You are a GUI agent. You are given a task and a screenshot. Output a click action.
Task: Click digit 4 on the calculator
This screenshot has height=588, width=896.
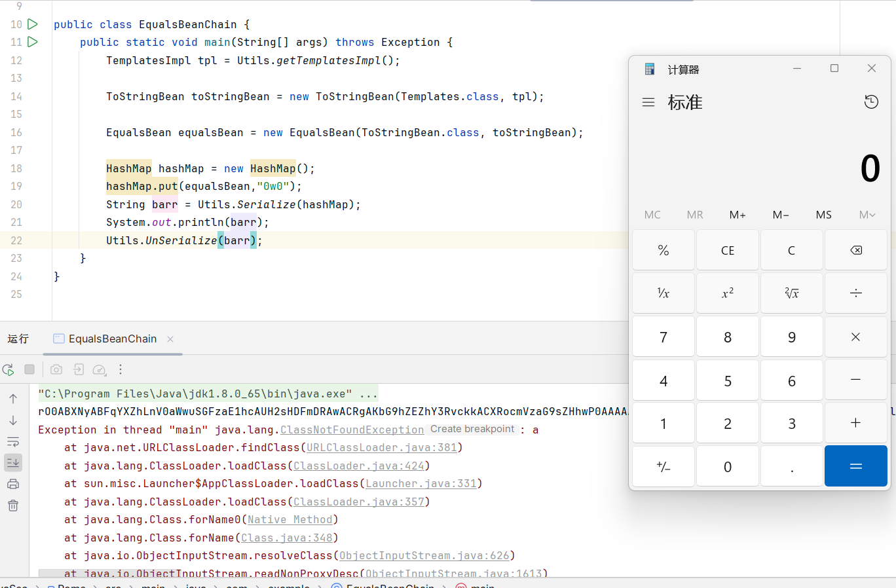coord(663,380)
